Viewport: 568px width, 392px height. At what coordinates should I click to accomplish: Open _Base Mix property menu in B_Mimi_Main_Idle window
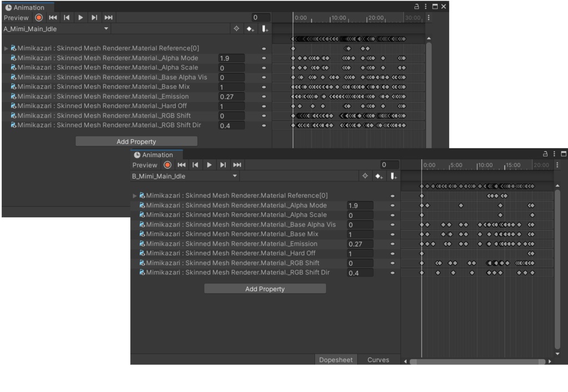pos(392,234)
